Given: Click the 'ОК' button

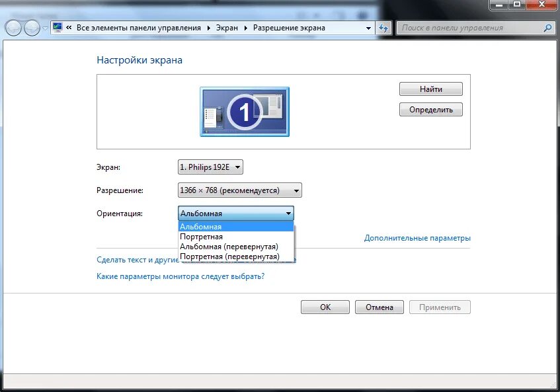Looking at the screenshot, I should coord(325,307).
